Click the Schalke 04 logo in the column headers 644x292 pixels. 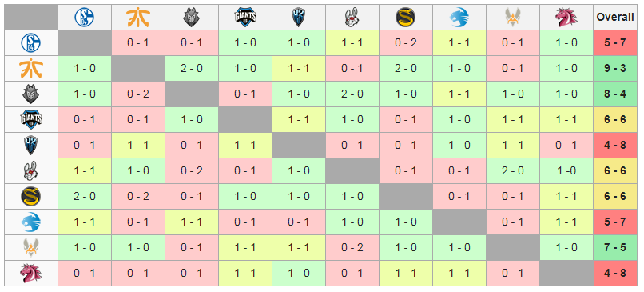[x=85, y=18]
